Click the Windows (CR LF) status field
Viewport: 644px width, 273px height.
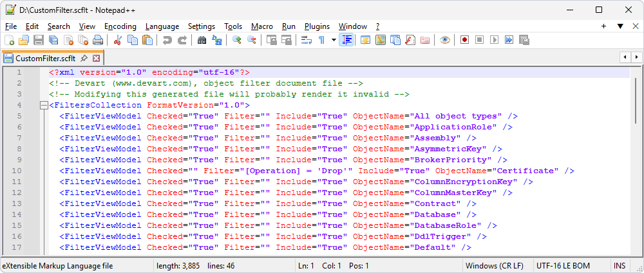(x=495, y=266)
